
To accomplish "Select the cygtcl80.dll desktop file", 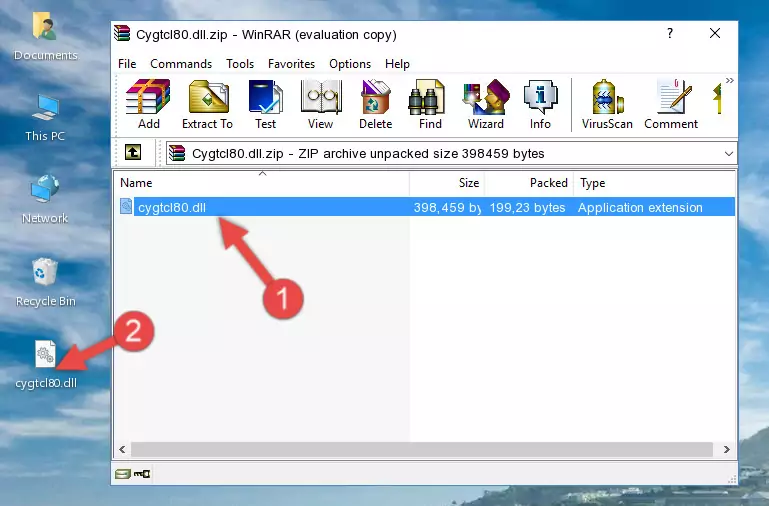I will (x=46, y=365).
